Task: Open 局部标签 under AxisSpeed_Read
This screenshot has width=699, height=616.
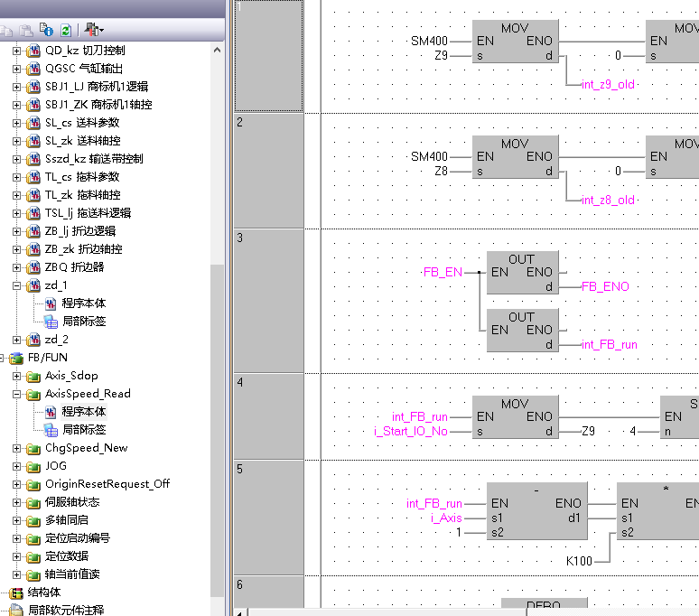Action: (83, 430)
